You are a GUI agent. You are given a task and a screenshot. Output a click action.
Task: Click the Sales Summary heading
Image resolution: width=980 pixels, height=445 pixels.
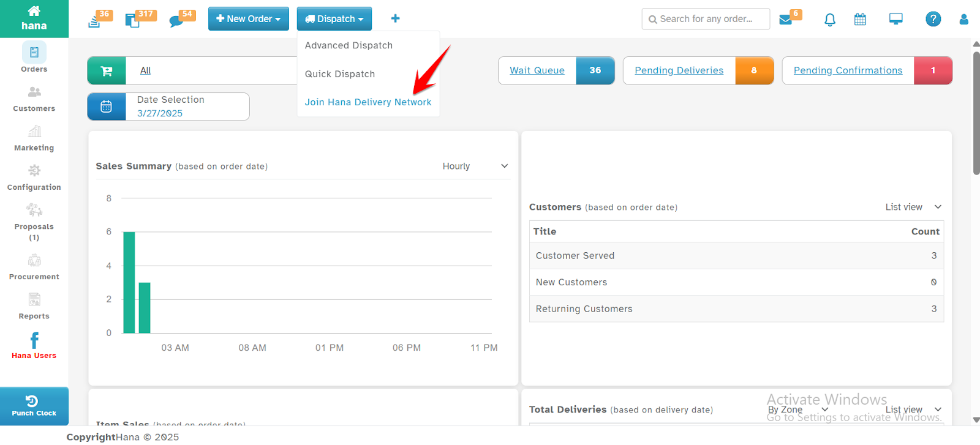coord(134,166)
